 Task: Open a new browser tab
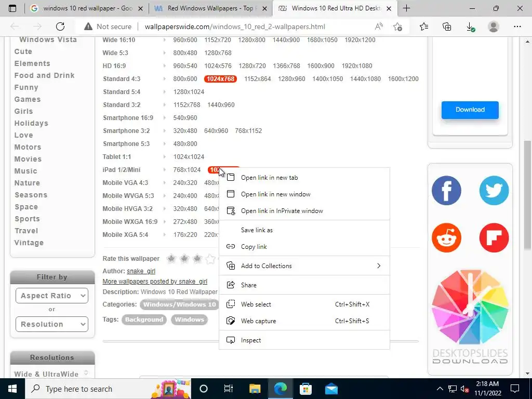pos(406,8)
